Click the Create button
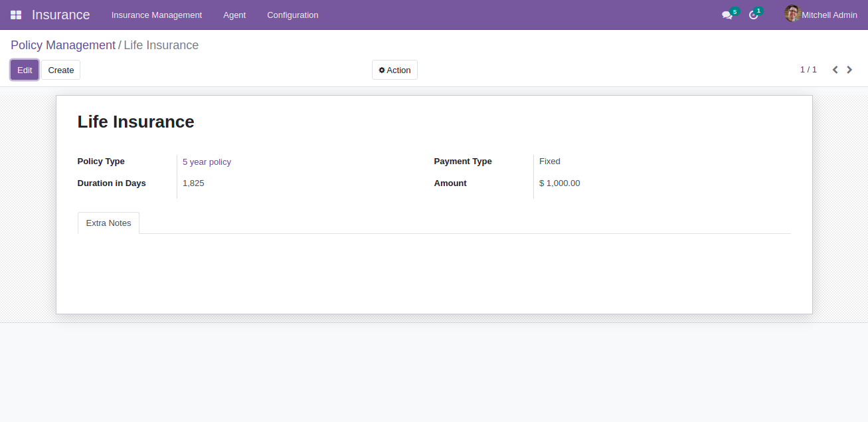The width and height of the screenshot is (868, 422). click(61, 70)
